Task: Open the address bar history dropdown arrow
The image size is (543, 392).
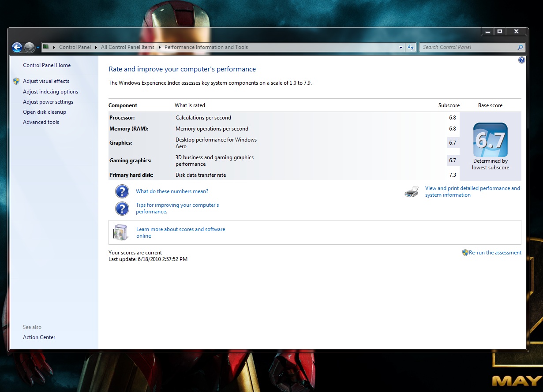Action: coord(401,47)
